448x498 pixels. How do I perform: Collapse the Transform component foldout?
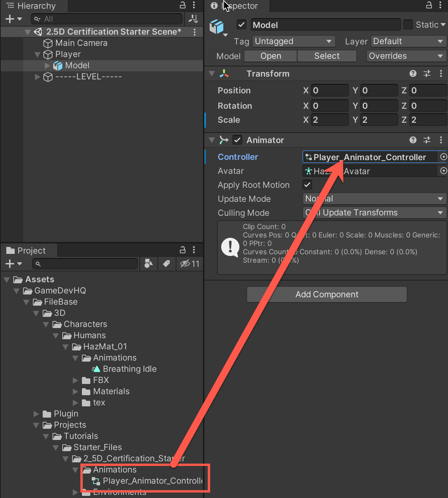click(211, 73)
